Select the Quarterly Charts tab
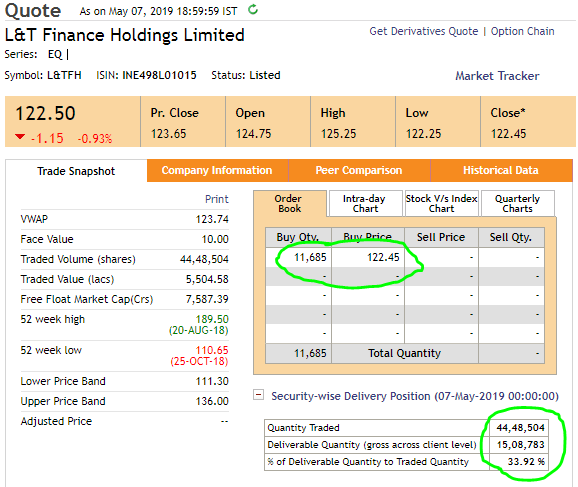 tap(518, 204)
